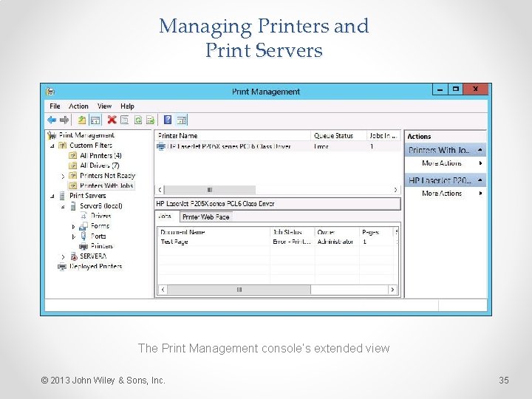This screenshot has width=532, height=399.
Task: Collapse the Print Servers tree node
Action: pos(52,196)
